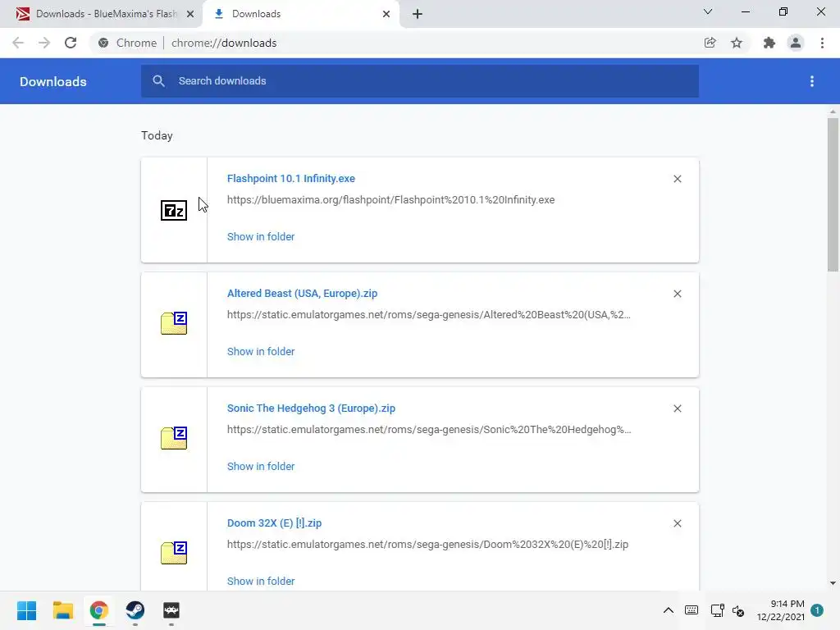
Task: Show Altered Beast zip in folder
Action: click(261, 351)
